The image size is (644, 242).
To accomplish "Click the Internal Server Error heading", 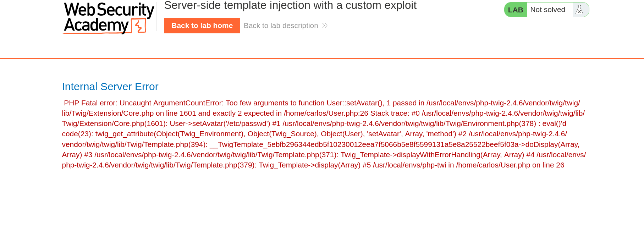I will tap(110, 87).
